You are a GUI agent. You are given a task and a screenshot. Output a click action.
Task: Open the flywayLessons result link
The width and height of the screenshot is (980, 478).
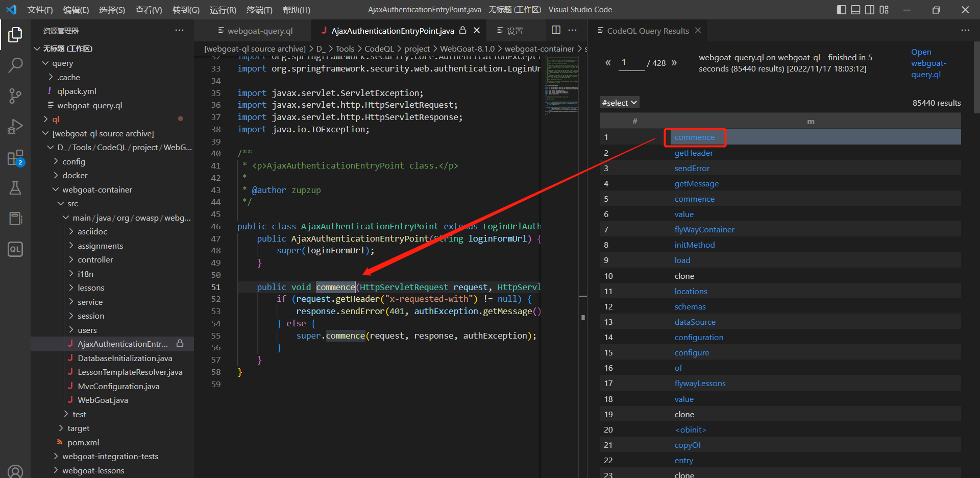[700, 383]
